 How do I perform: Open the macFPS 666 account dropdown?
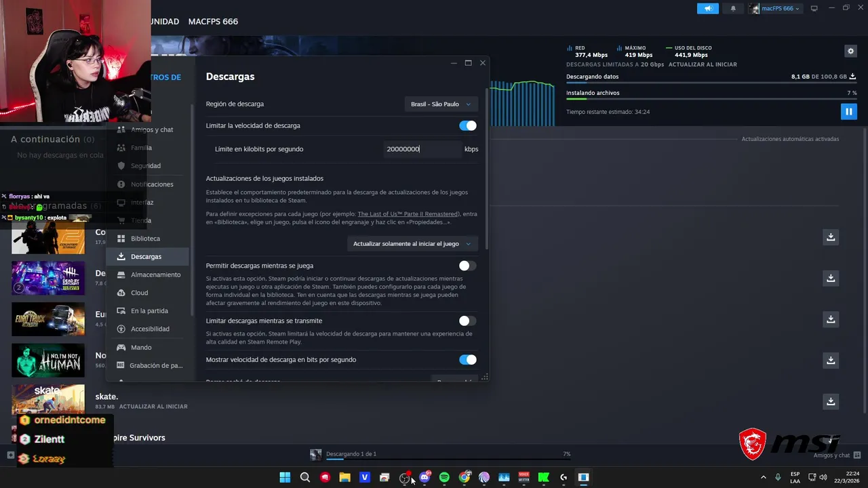pos(776,8)
